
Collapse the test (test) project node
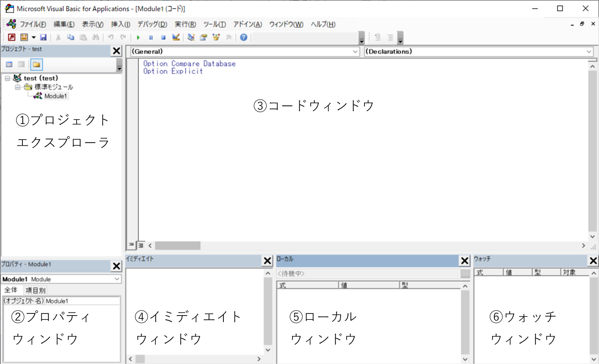click(7, 78)
